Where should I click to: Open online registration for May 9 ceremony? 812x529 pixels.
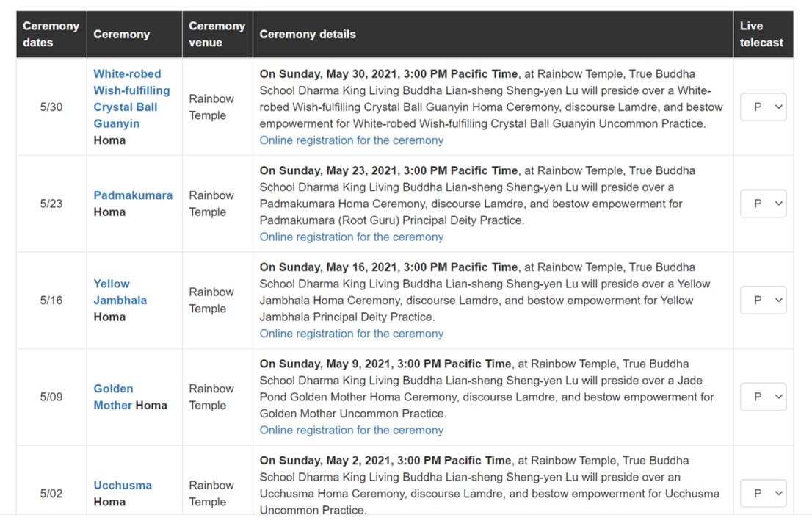pyautogui.click(x=352, y=430)
